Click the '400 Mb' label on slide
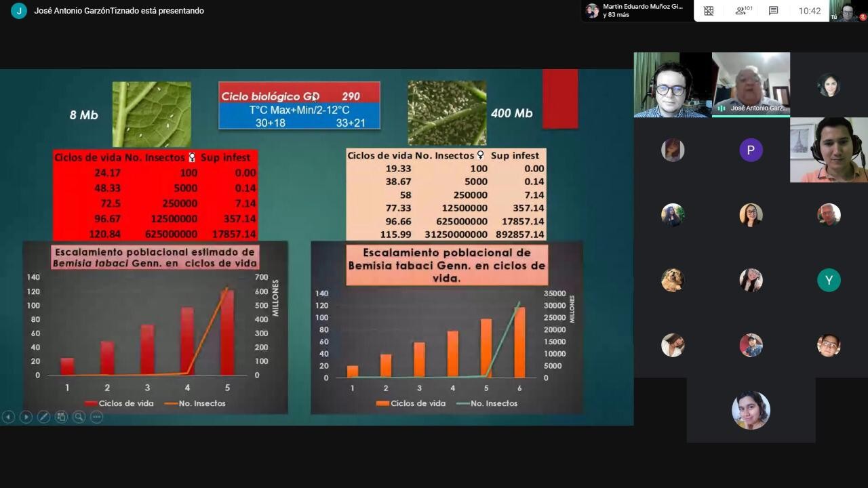 [x=511, y=113]
